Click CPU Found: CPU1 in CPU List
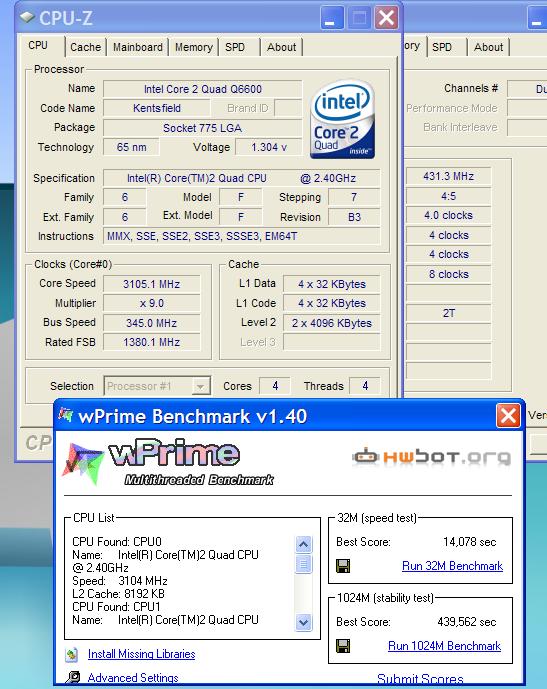 coord(116,607)
